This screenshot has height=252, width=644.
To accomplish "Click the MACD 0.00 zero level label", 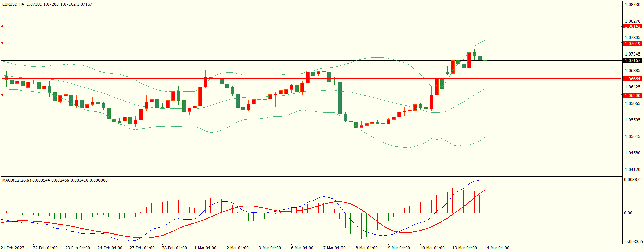I will pos(628,213).
